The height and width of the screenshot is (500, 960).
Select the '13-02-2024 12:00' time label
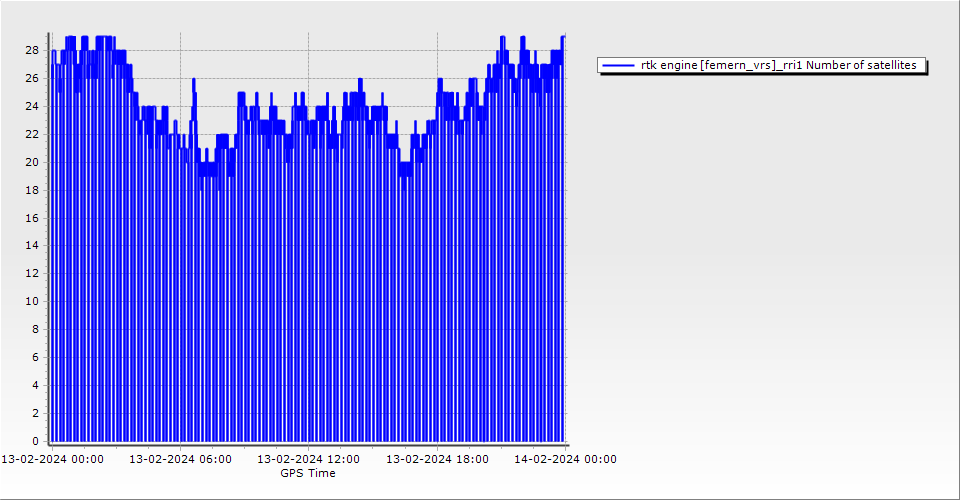point(308,459)
